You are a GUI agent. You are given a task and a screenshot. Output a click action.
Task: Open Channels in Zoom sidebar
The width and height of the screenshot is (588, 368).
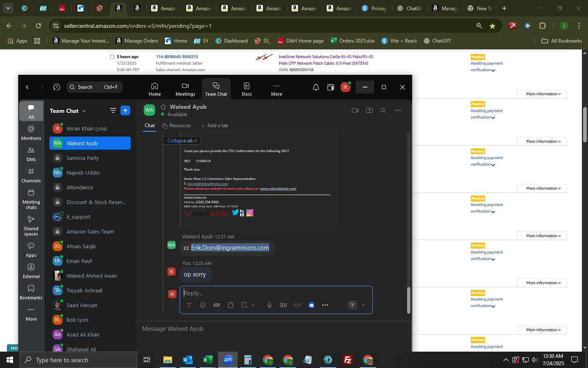tap(31, 175)
